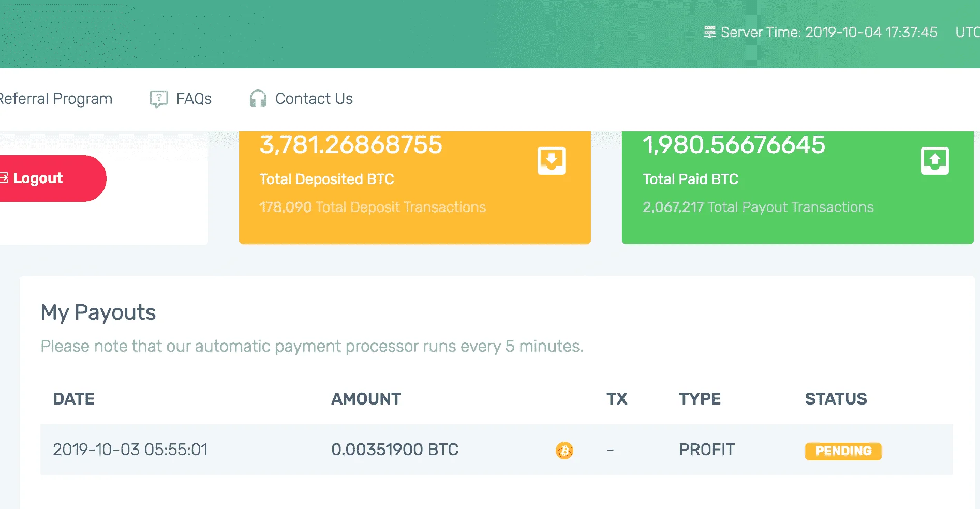Click the deposit inbox icon on orange card
980x509 pixels.
[551, 161]
